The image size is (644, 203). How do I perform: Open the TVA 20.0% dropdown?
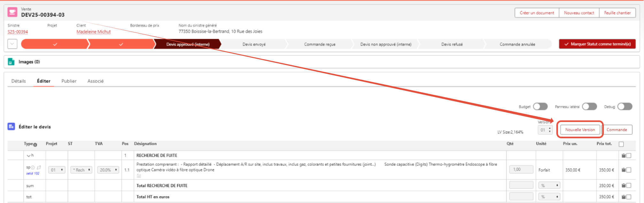click(108, 170)
